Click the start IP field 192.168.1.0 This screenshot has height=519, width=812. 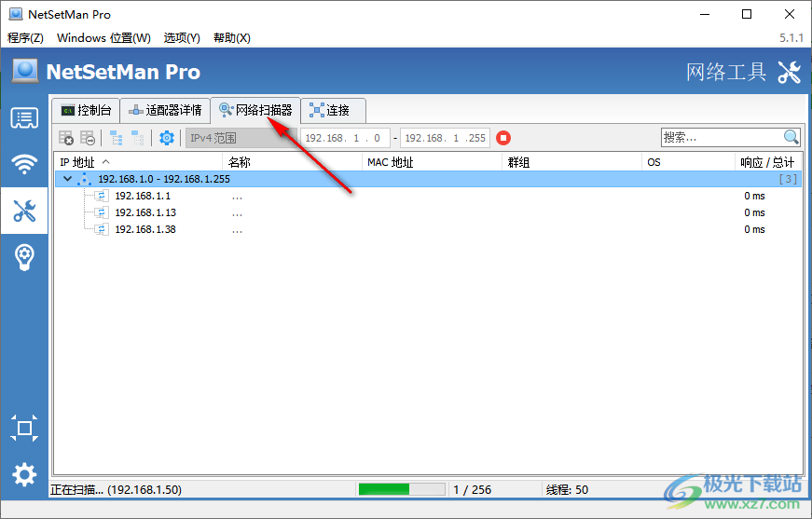pos(345,138)
